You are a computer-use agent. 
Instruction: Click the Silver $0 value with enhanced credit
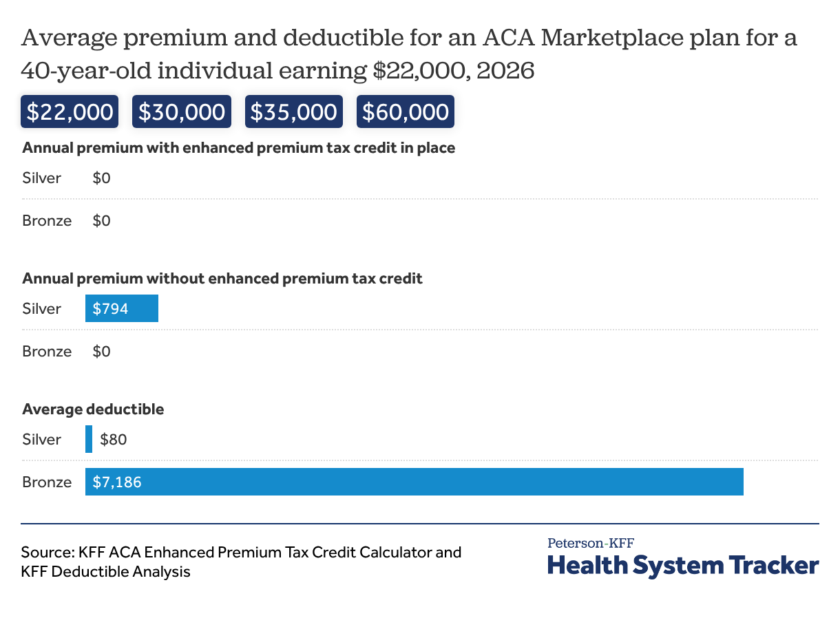pyautogui.click(x=102, y=178)
